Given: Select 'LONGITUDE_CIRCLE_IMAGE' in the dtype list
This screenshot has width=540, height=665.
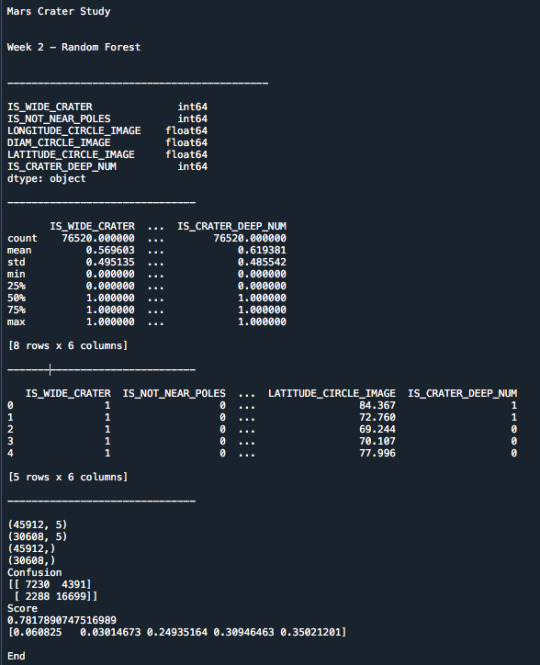Looking at the screenshot, I should 74,131.
